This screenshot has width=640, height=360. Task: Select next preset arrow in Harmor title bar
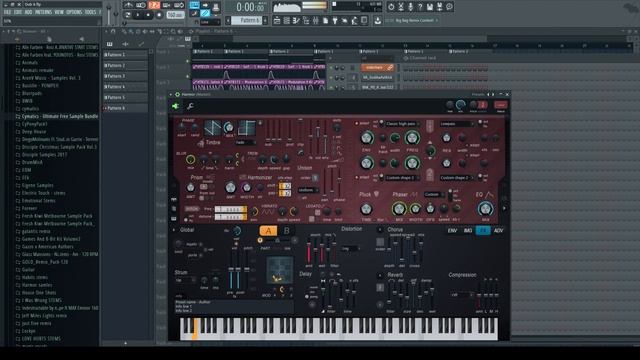tap(493, 94)
